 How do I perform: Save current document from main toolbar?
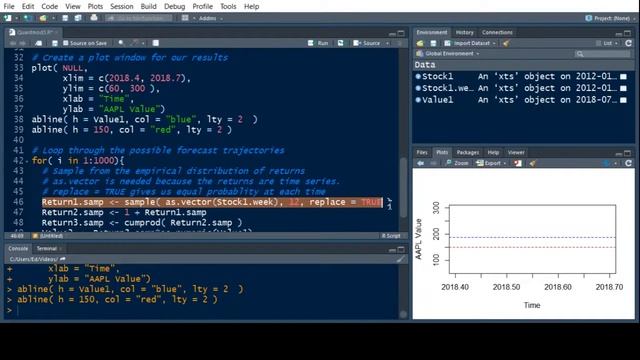pyautogui.click(x=65, y=18)
